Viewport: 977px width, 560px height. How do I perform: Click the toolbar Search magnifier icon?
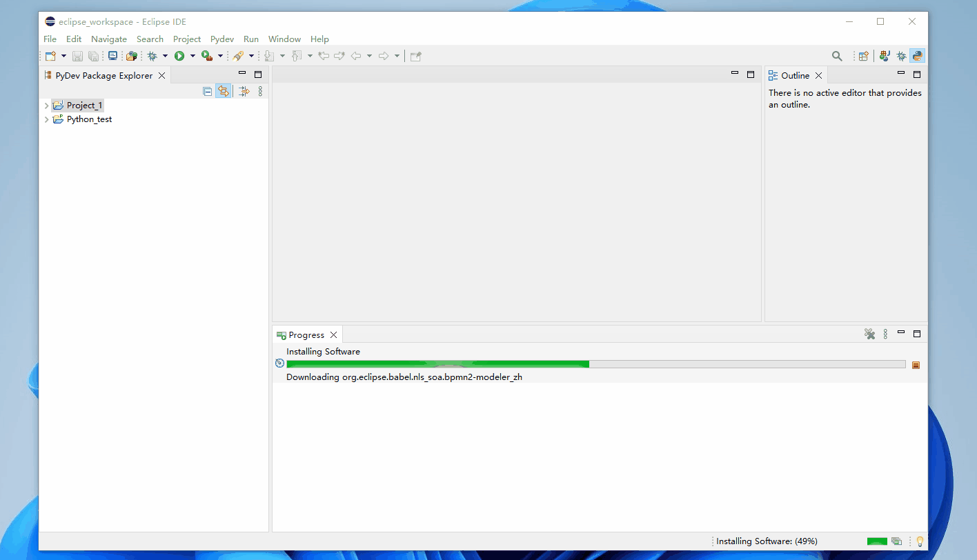[x=837, y=57]
